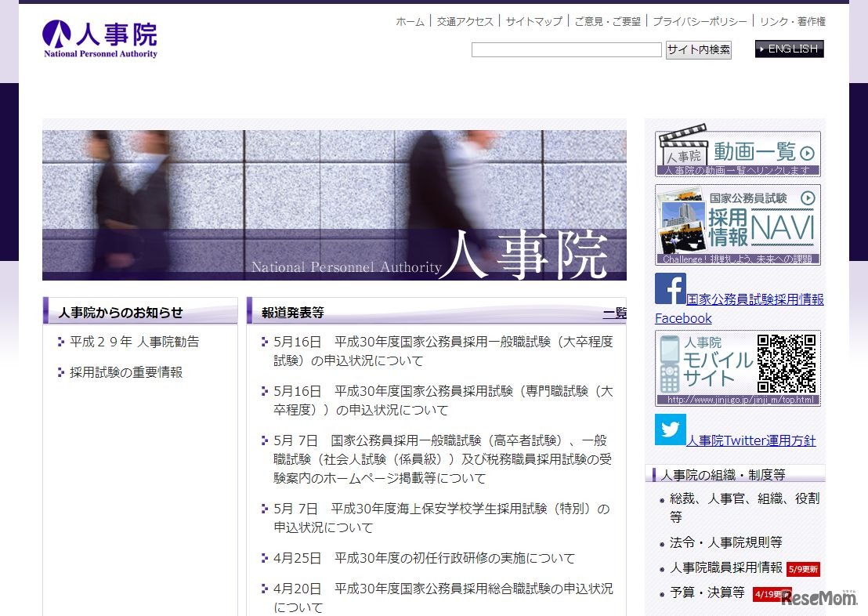Go to ホーム in top navigation
The height and width of the screenshot is (616, 868).
[410, 22]
